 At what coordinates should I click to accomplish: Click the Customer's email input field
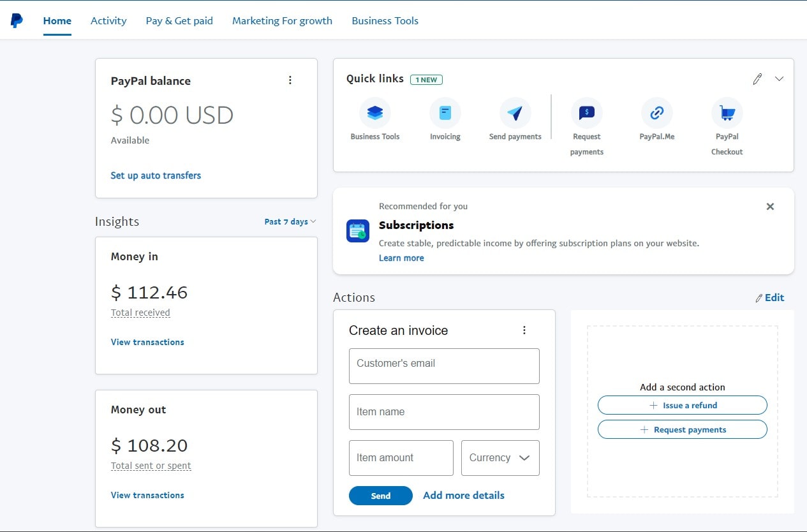[x=443, y=366]
